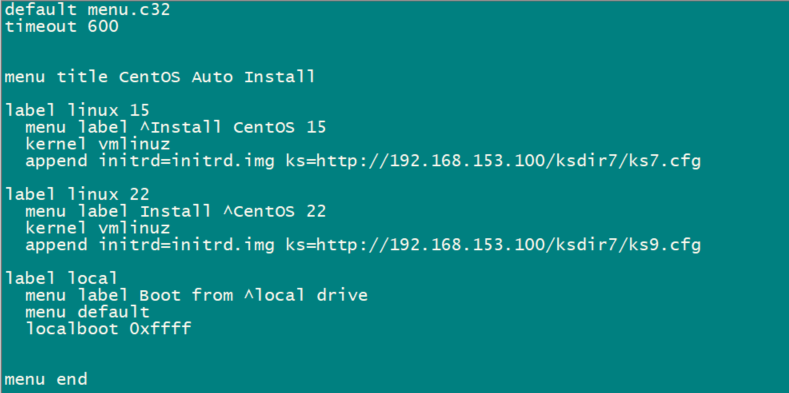Click first 'kernel vmlinuz' line

(98, 144)
